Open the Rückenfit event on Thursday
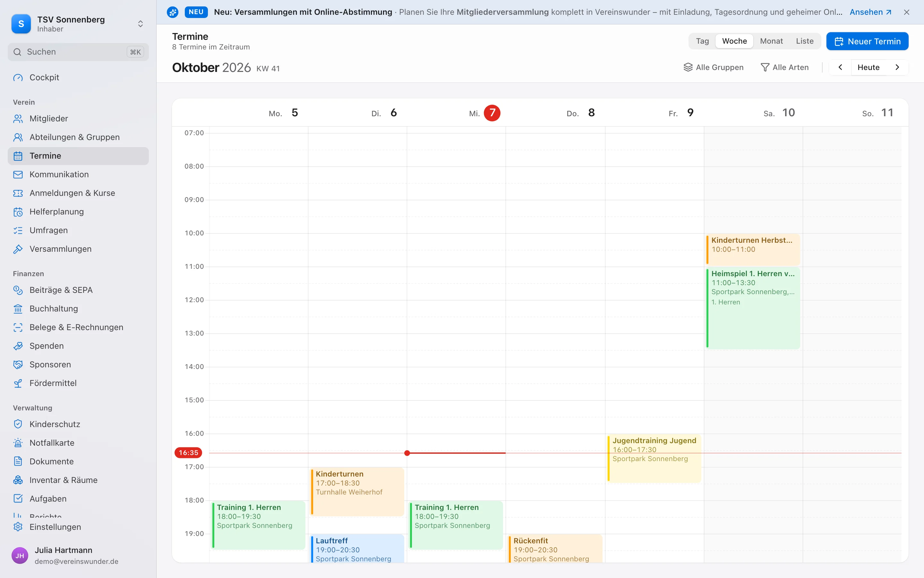This screenshot has height=578, width=924. point(555,549)
